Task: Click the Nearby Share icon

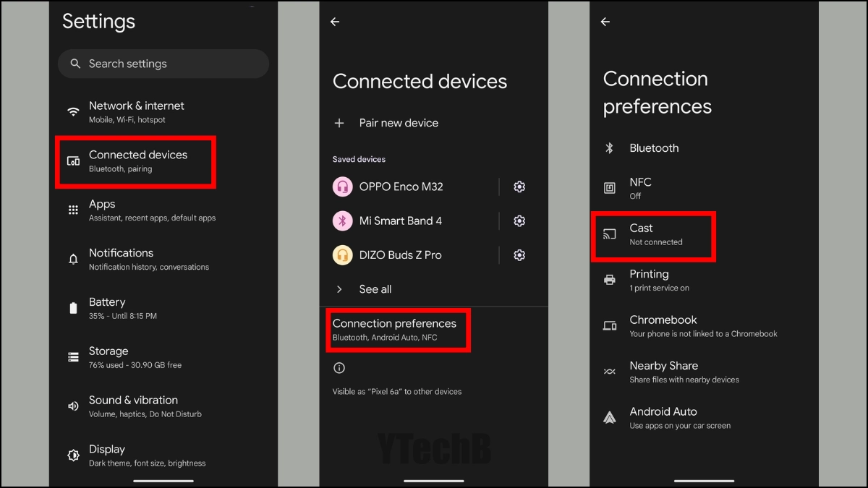Action: point(610,372)
